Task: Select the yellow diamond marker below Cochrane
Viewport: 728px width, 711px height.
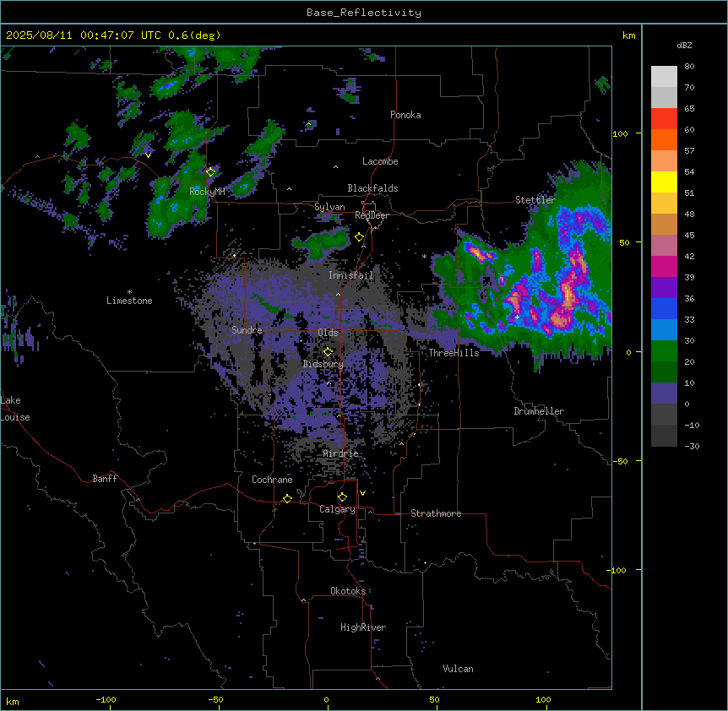Action: point(287,498)
